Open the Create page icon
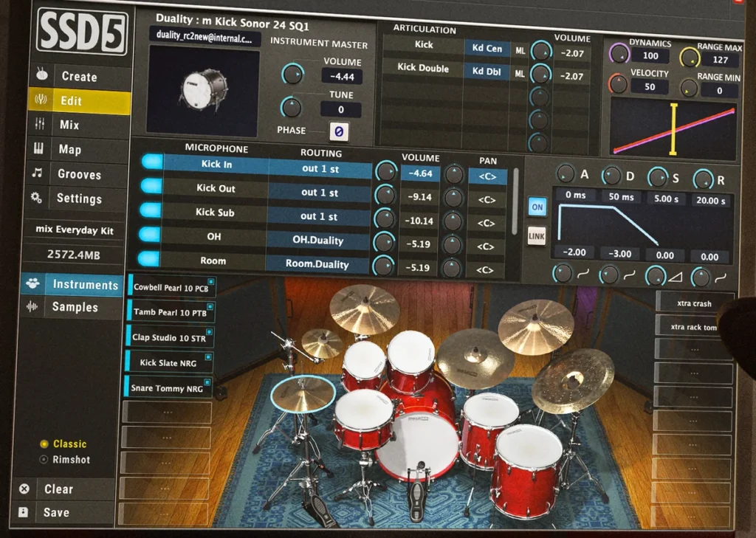The width and height of the screenshot is (756, 538). click(x=42, y=75)
